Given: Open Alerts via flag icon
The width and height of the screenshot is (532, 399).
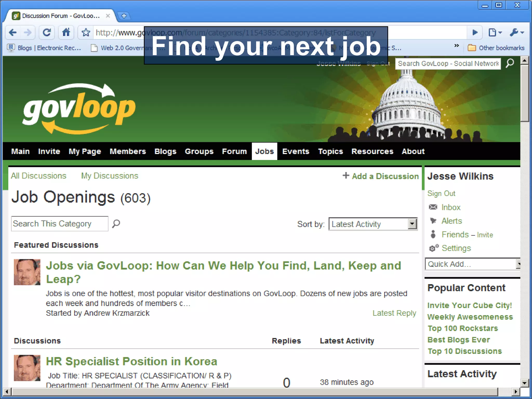Looking at the screenshot, I should [x=433, y=221].
